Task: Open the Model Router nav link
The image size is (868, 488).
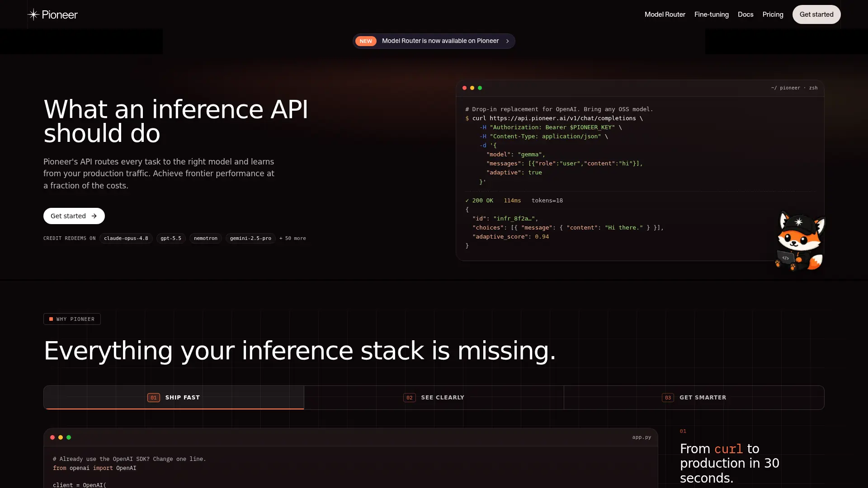Action: (x=665, y=14)
